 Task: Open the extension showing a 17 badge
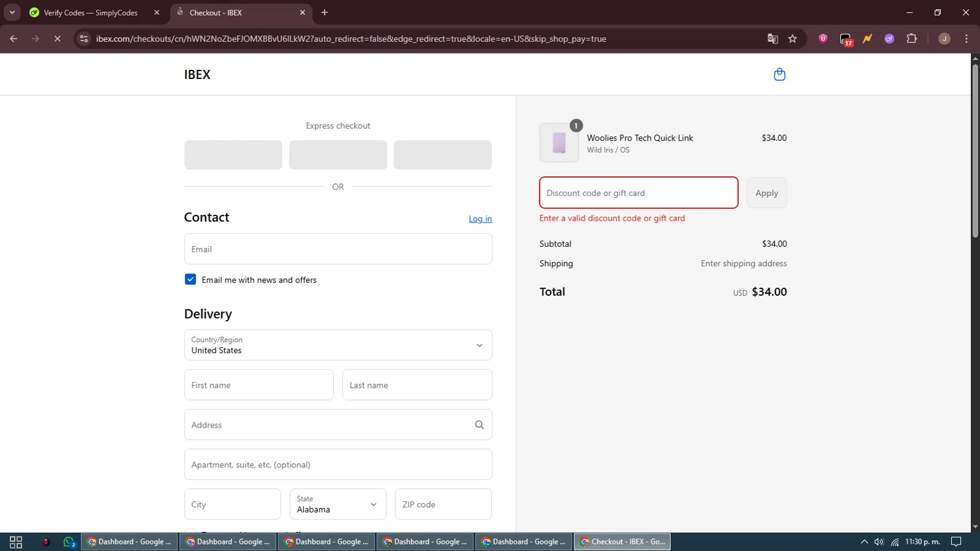846,40
